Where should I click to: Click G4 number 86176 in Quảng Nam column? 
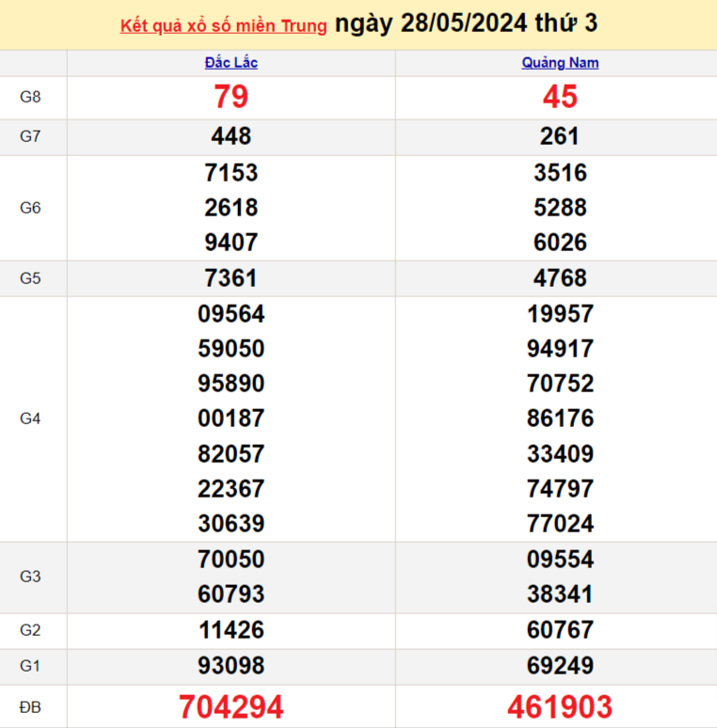pos(560,419)
